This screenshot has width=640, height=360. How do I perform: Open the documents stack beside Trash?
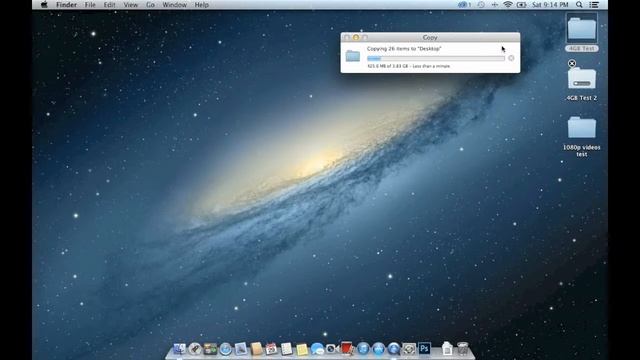pyautogui.click(x=447, y=349)
